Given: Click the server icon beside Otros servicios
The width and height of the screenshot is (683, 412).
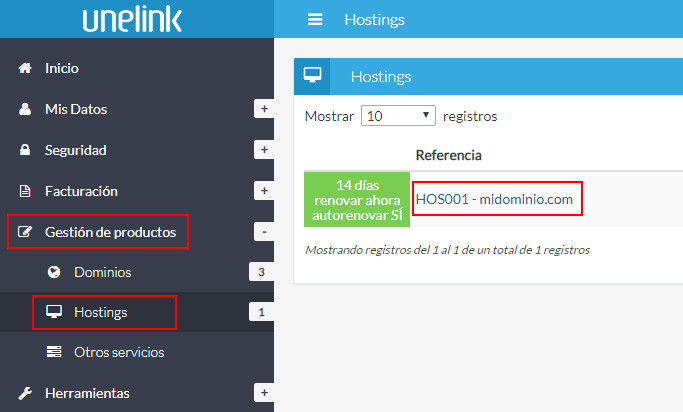Looking at the screenshot, I should 54,352.
